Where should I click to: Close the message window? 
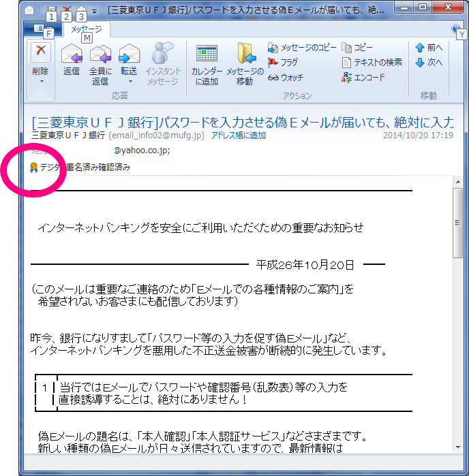click(x=448, y=7)
